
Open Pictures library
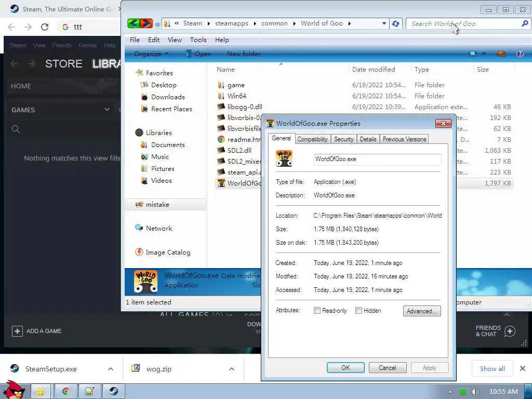[163, 168]
